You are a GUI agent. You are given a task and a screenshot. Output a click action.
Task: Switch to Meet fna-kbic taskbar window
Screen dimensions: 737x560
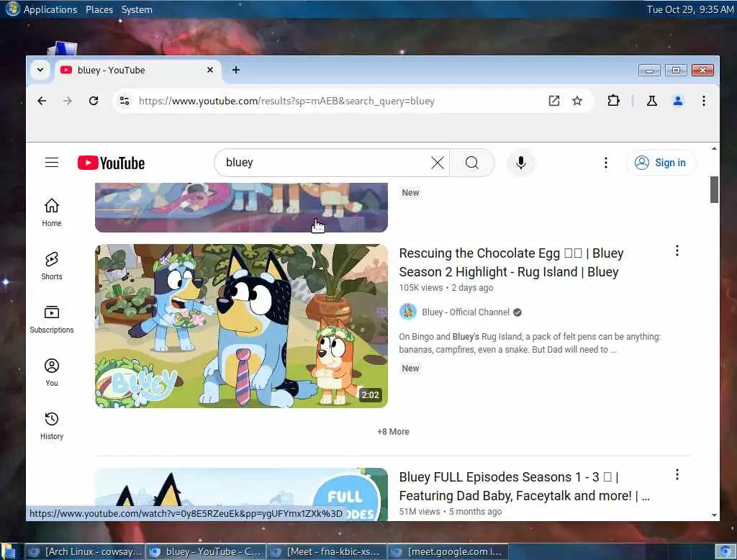(327, 552)
